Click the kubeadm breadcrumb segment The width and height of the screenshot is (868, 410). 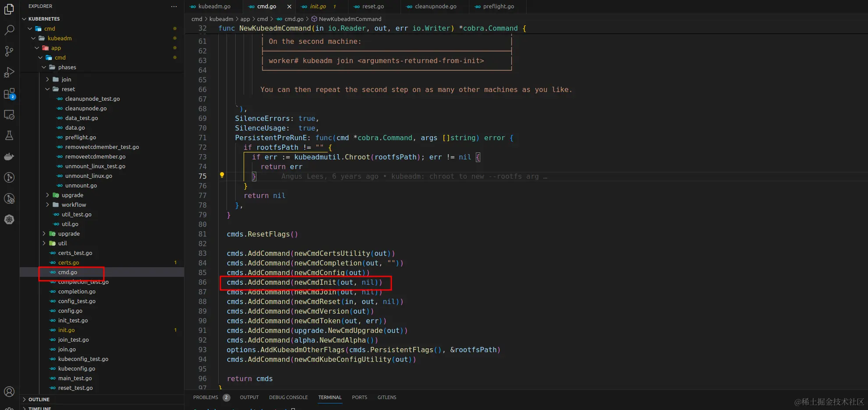click(x=221, y=19)
